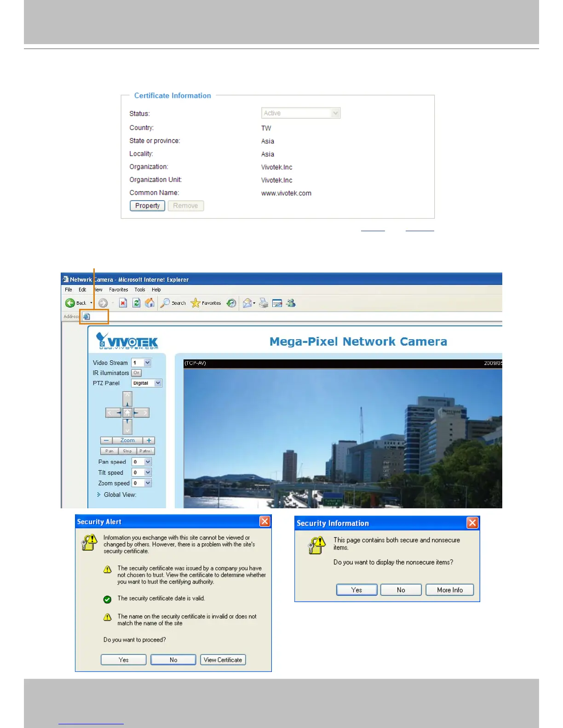This screenshot has width=563, height=728.
Task: Open the Zoom speed dropdown
Action: 142,483
